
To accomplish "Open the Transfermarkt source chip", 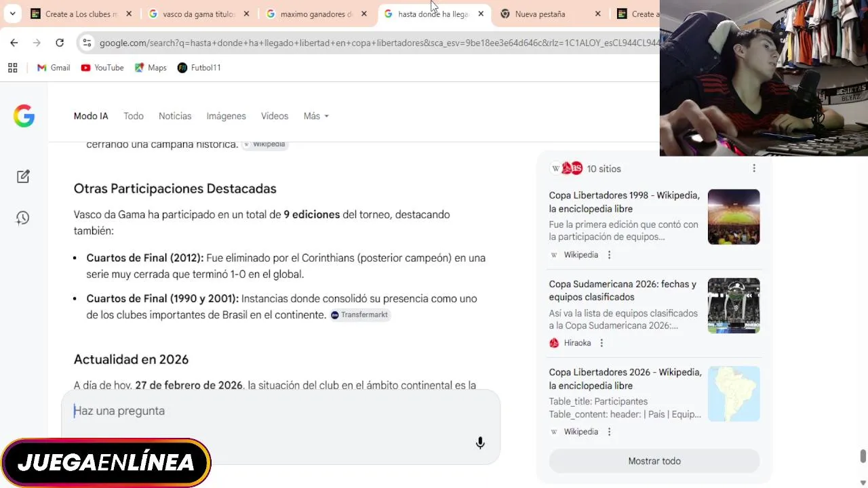I will (359, 314).
